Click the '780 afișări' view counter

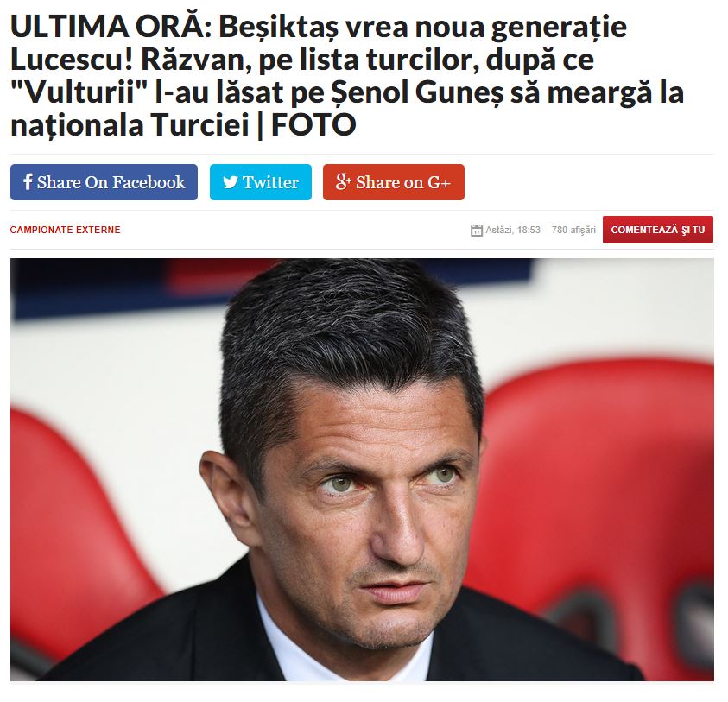(x=573, y=230)
